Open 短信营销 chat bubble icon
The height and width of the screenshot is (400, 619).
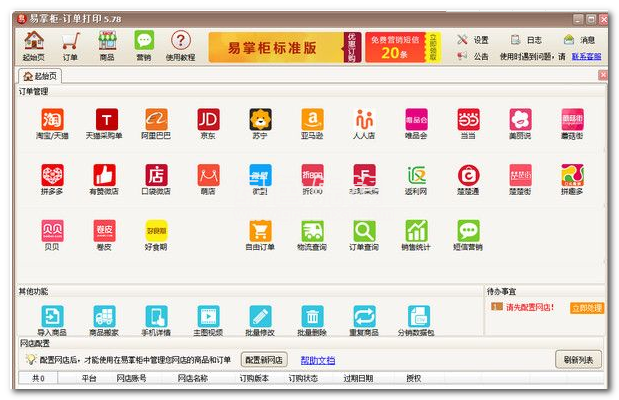point(468,231)
